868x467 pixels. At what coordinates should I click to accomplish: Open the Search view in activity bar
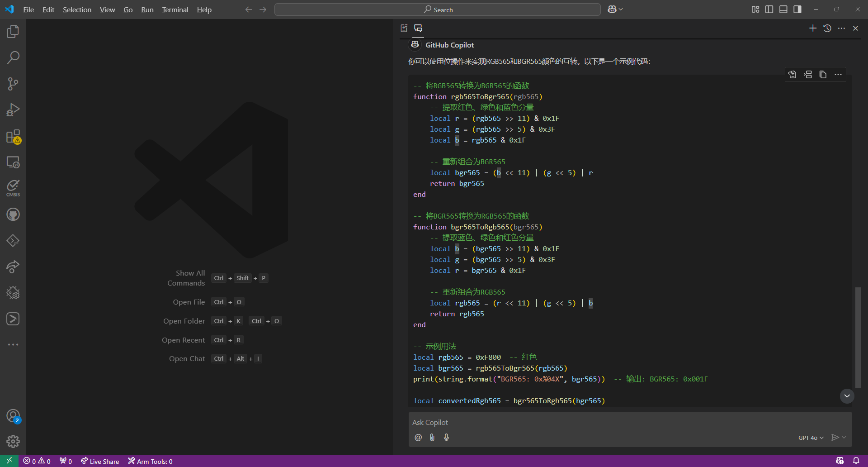click(13, 57)
